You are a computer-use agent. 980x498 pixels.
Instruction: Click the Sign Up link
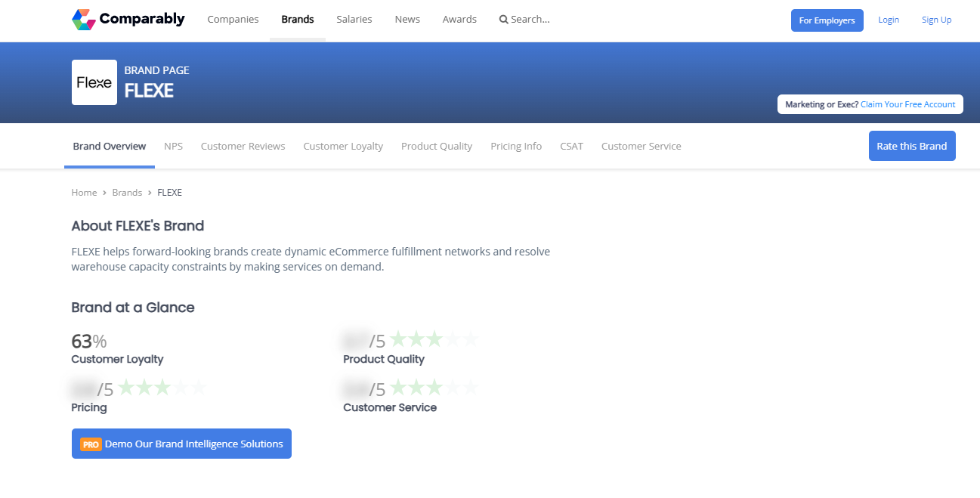pyautogui.click(x=937, y=20)
